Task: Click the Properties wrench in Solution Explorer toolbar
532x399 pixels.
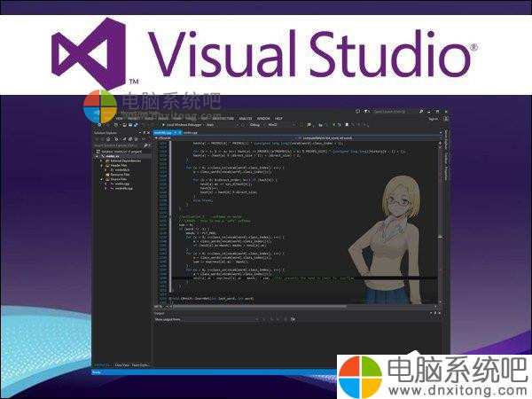Action: (x=124, y=139)
